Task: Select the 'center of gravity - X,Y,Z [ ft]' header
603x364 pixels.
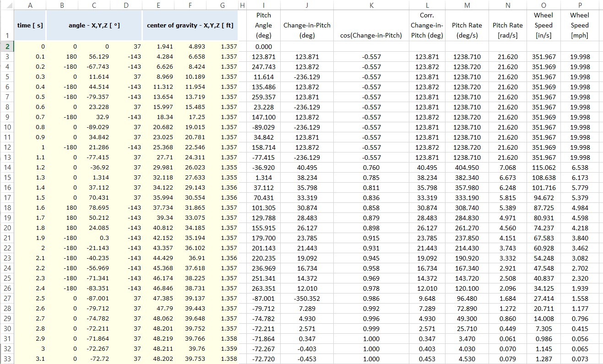Action: click(x=190, y=25)
